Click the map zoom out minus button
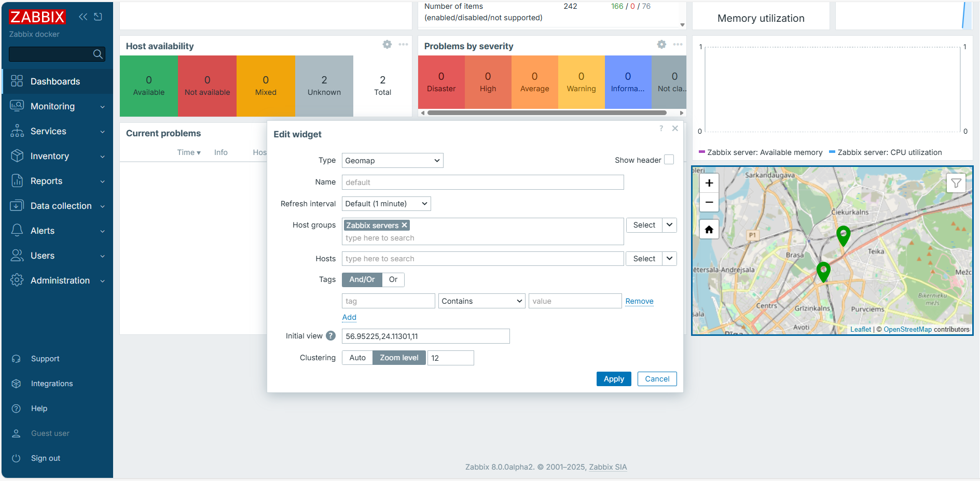This screenshot has height=481, width=980. [709, 202]
